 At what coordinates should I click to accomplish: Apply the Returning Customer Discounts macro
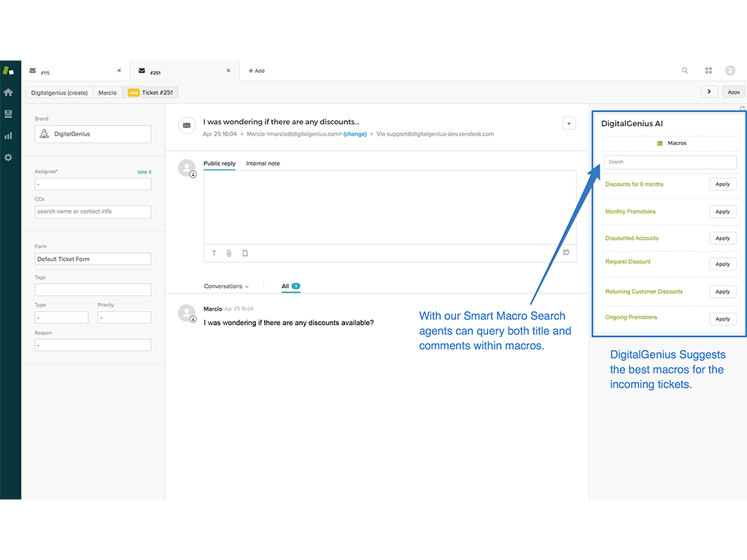click(722, 292)
